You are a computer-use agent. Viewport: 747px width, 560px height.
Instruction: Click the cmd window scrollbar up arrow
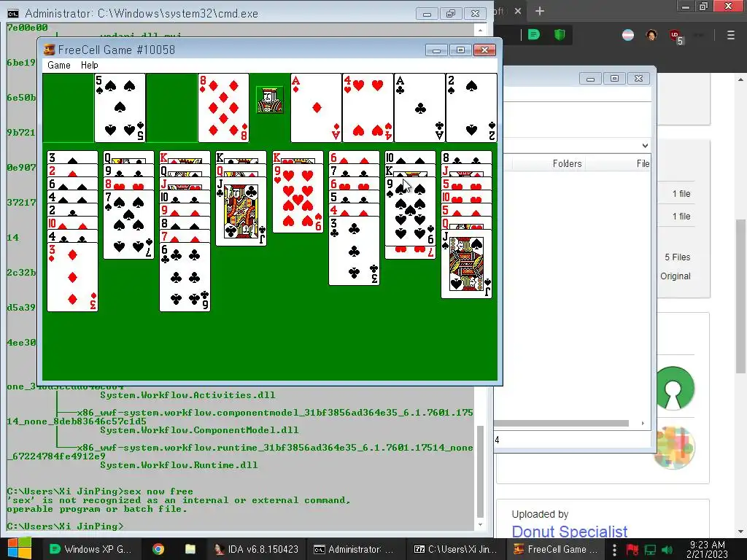[480, 30]
